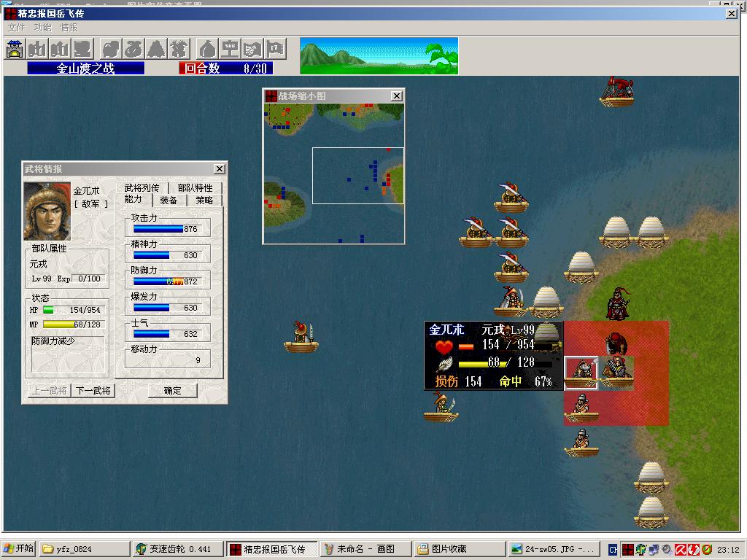Click the waving flag toolbar icon
The height and width of the screenshot is (560, 747).
[275, 49]
